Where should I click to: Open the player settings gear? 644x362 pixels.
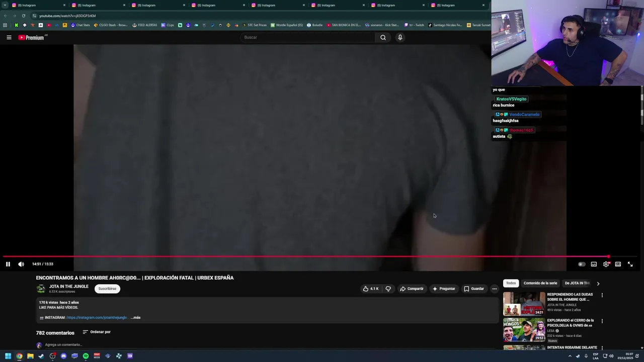(606, 264)
